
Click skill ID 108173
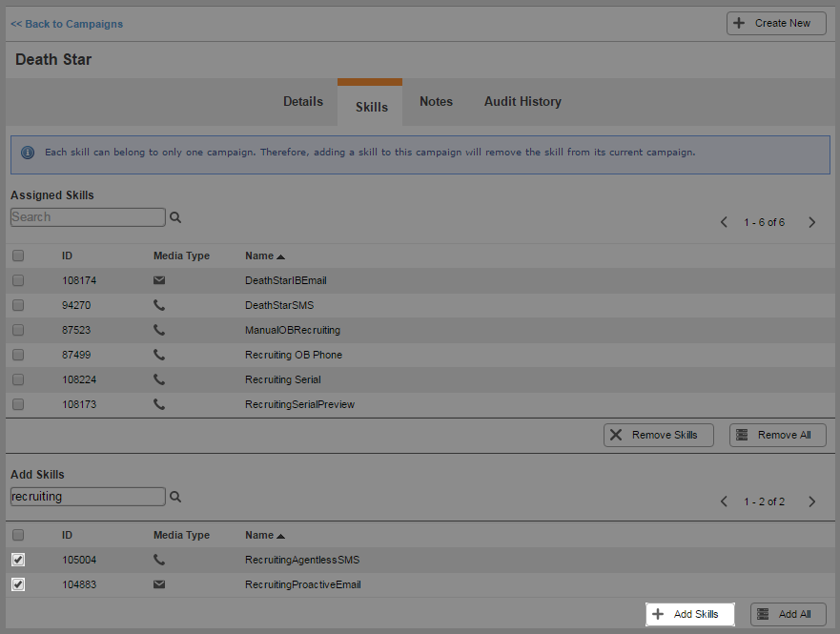79,404
